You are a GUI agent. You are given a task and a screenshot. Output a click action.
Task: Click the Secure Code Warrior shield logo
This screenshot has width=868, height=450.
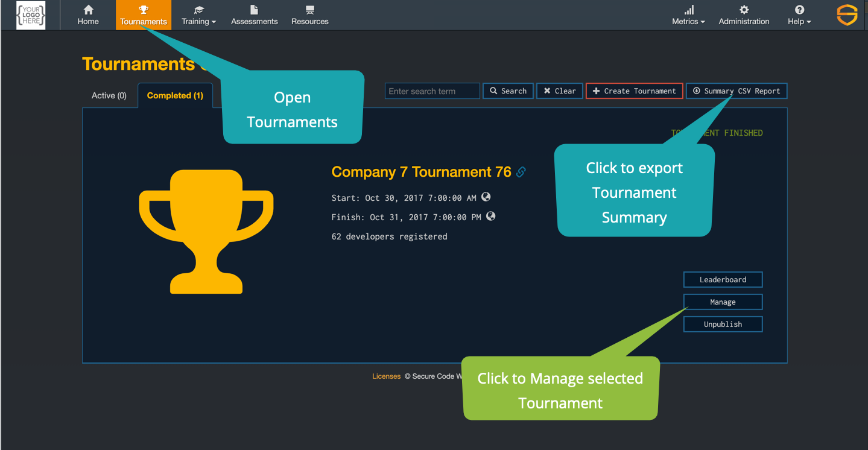pos(847,15)
